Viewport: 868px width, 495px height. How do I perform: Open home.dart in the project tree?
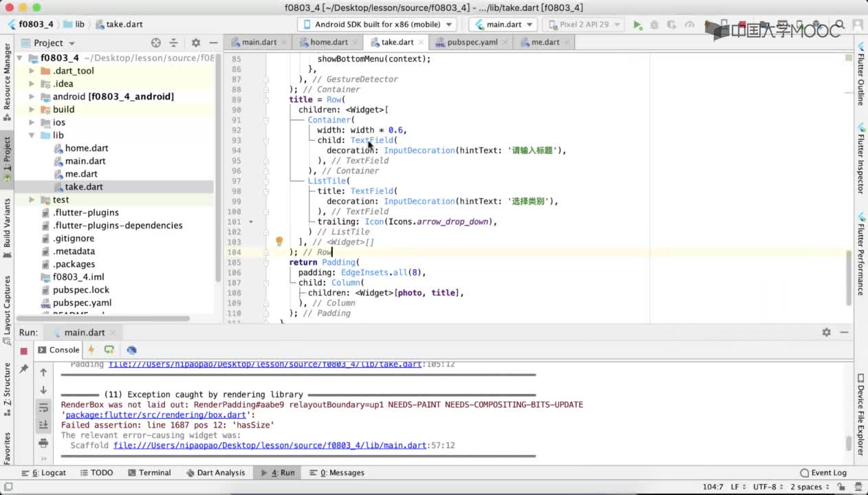tap(87, 148)
